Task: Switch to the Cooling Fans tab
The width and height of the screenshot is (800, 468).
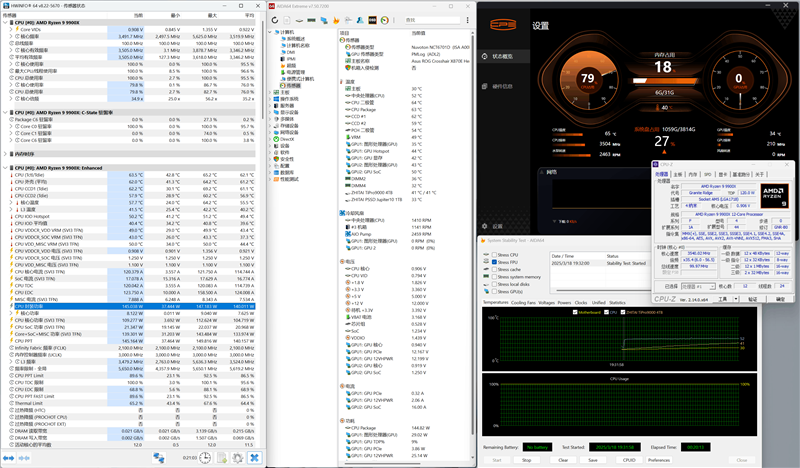Action: 523,302
